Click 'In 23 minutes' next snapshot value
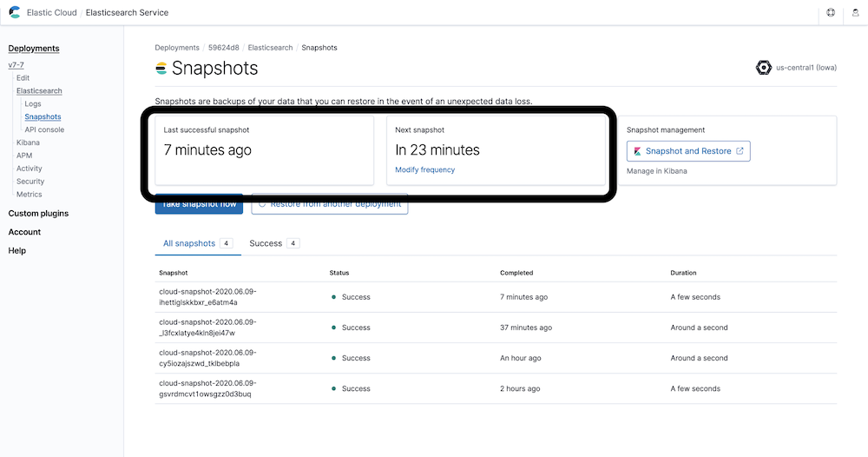The width and height of the screenshot is (868, 457). 437,149
